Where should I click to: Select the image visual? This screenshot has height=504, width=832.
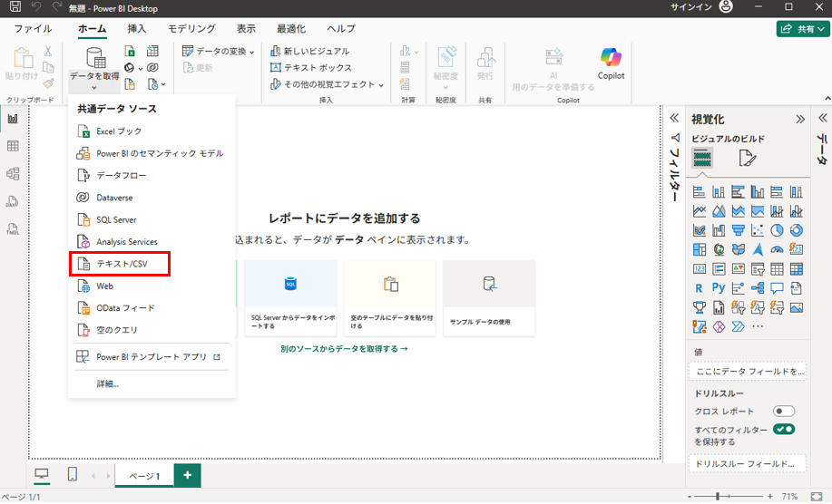point(797,307)
